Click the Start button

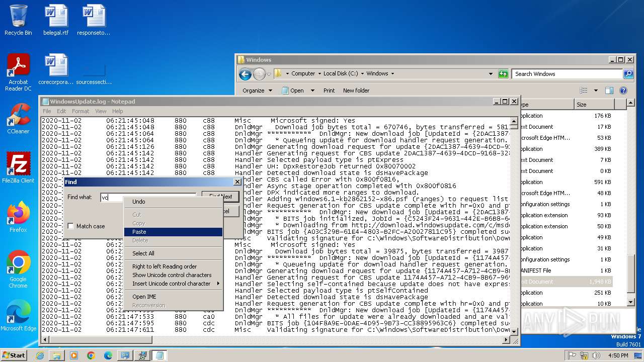point(14,355)
